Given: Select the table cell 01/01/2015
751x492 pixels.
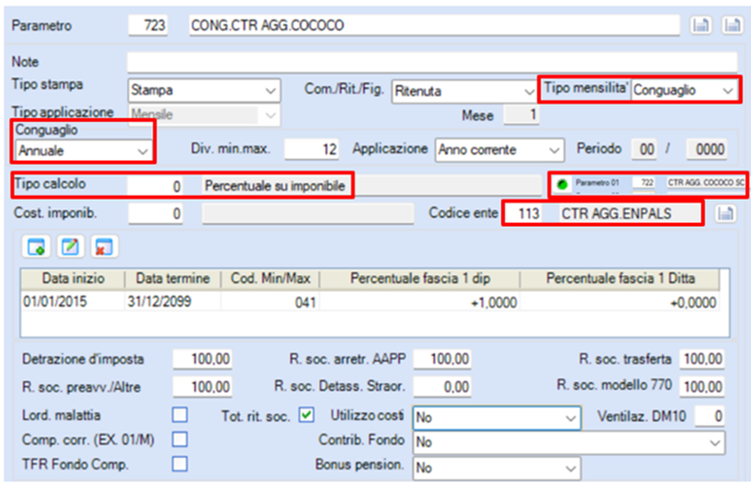Looking at the screenshot, I should 73,302.
